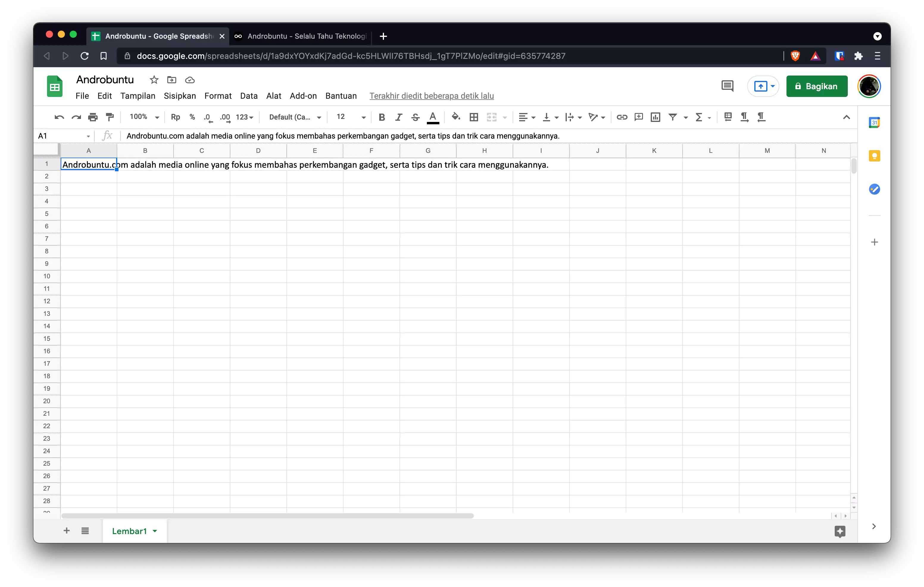Open the print dialog icon
Viewport: 924px width, 587px height.
tap(93, 117)
